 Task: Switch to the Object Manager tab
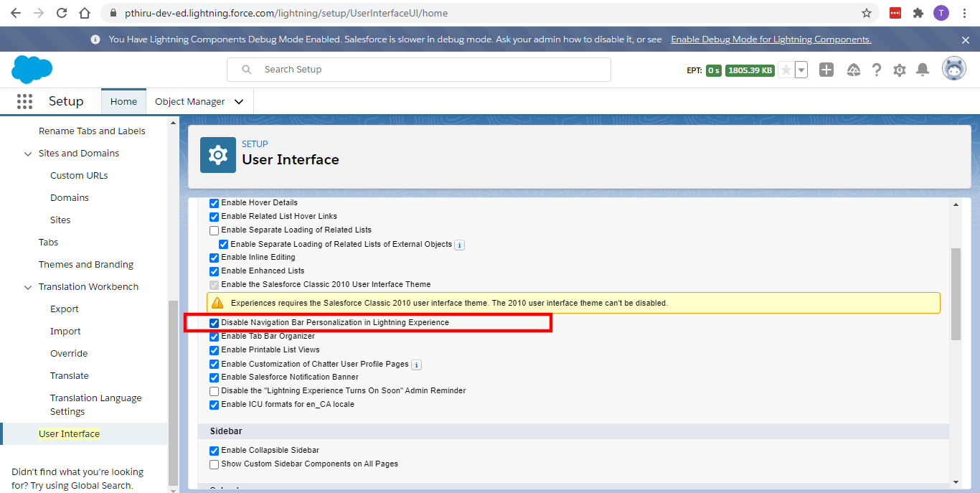[192, 101]
